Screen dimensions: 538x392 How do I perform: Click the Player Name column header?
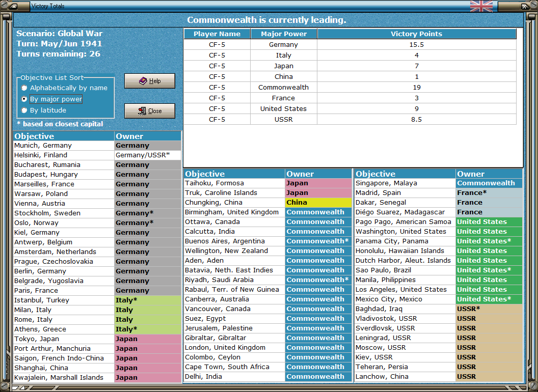(217, 34)
